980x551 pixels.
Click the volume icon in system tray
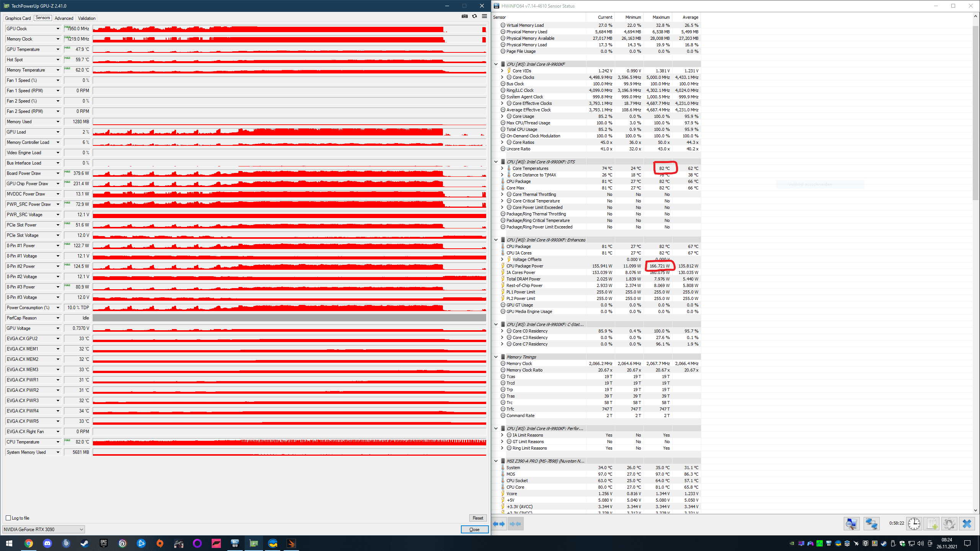click(x=921, y=543)
